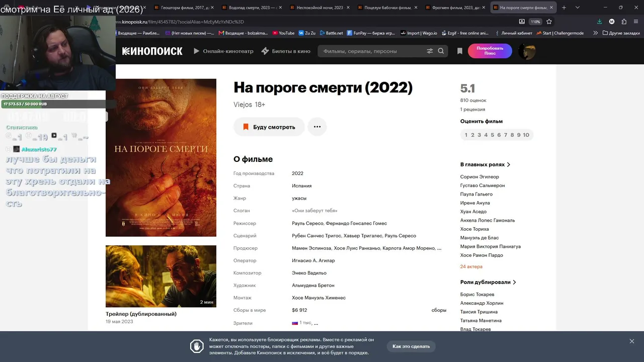Open the Испания country link

pos(301,186)
